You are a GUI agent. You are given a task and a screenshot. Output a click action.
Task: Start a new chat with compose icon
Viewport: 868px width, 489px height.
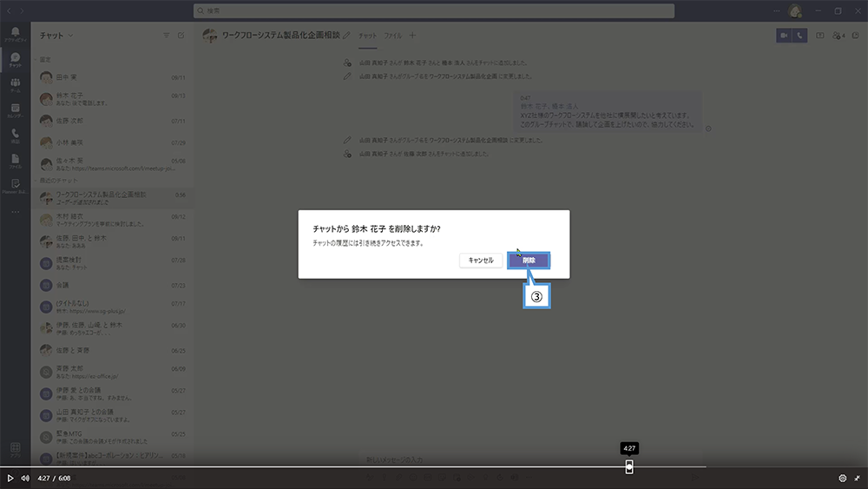(x=181, y=36)
